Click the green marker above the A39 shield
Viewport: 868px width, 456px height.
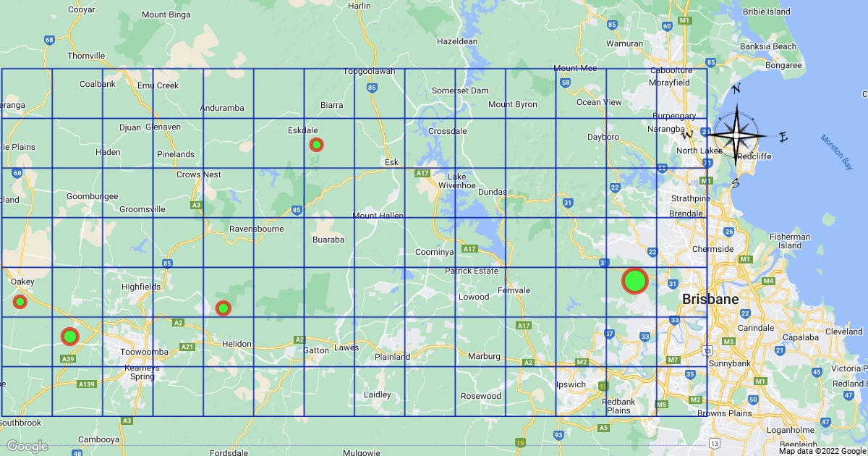pos(69,336)
